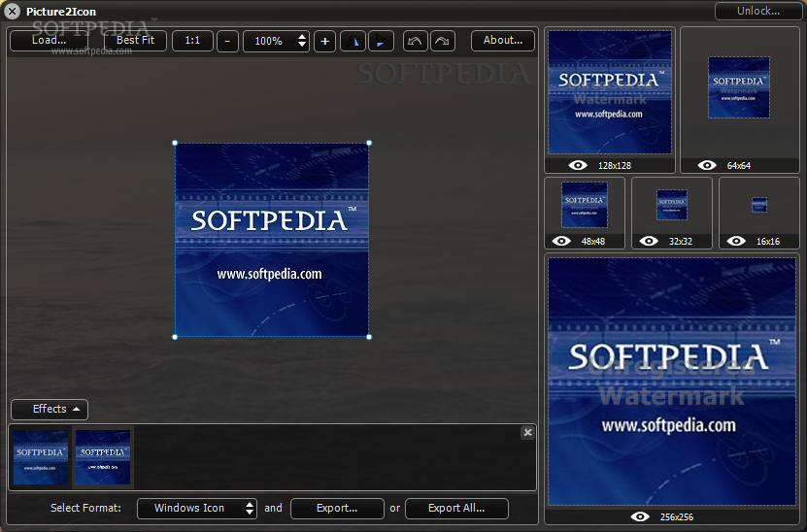
Task: Click the Load... button
Action: (49, 41)
